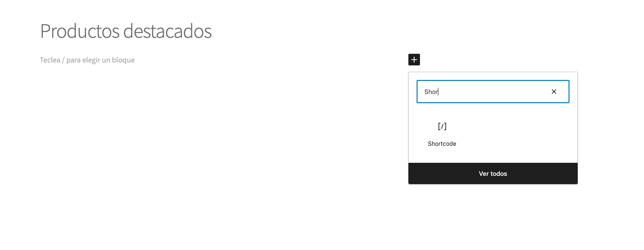Toggle the inline block inserter popover closed
The image size is (644, 250).
pyautogui.click(x=414, y=60)
